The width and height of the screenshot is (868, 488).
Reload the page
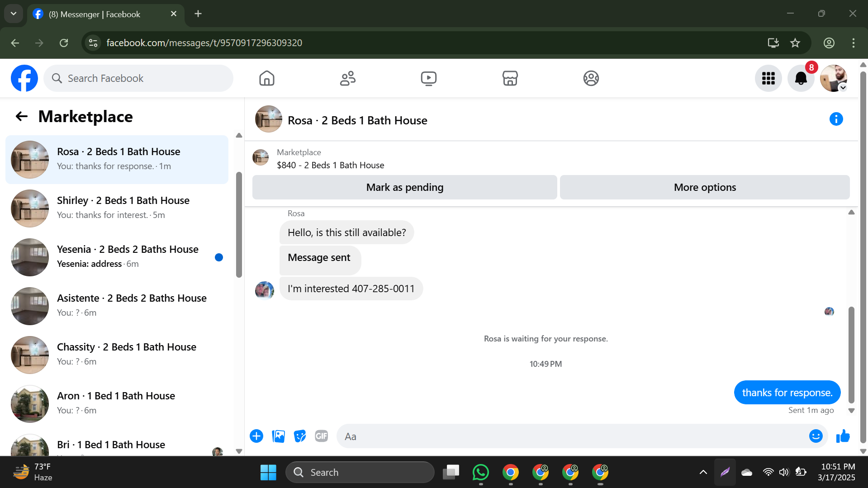click(x=64, y=43)
